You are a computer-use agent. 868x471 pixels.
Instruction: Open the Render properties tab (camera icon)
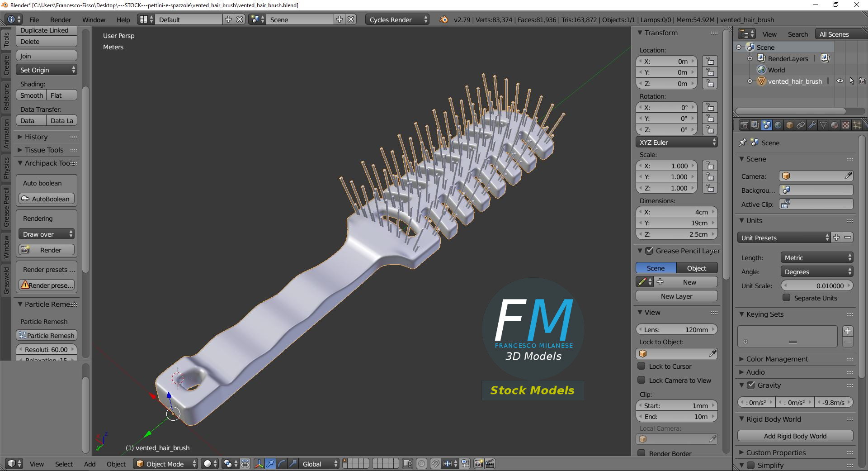[x=744, y=125]
